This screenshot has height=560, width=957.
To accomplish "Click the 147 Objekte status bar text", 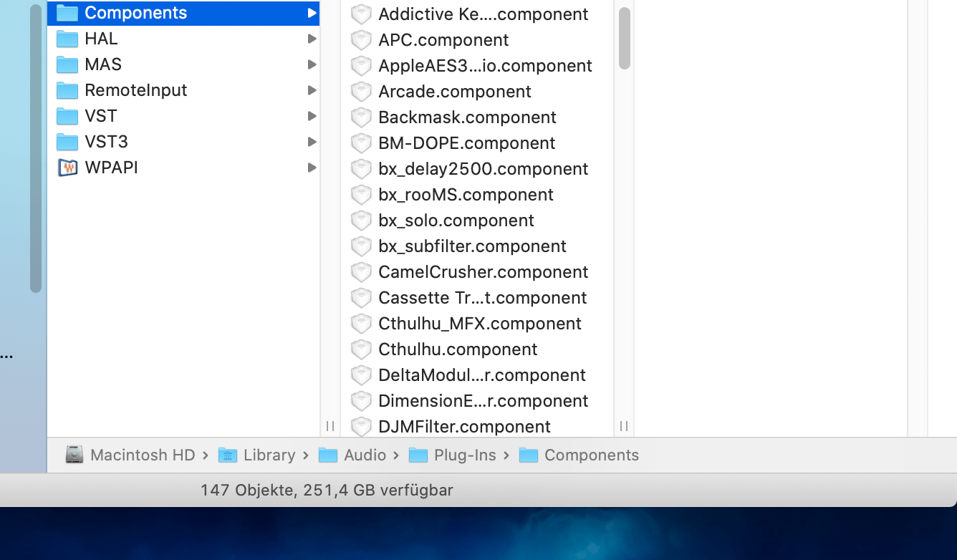I will [x=327, y=491].
